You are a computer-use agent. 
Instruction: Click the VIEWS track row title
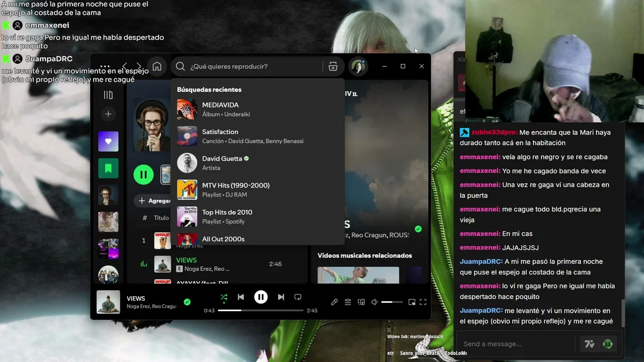click(x=186, y=260)
